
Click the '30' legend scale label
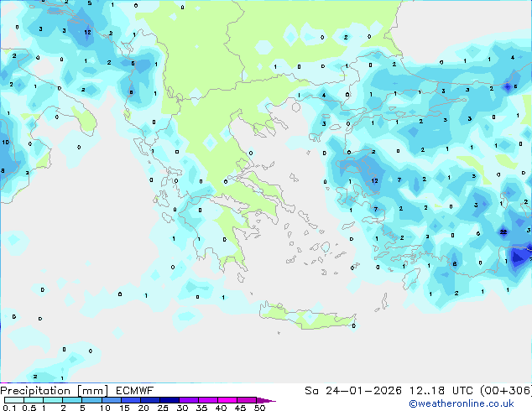point(182,408)
